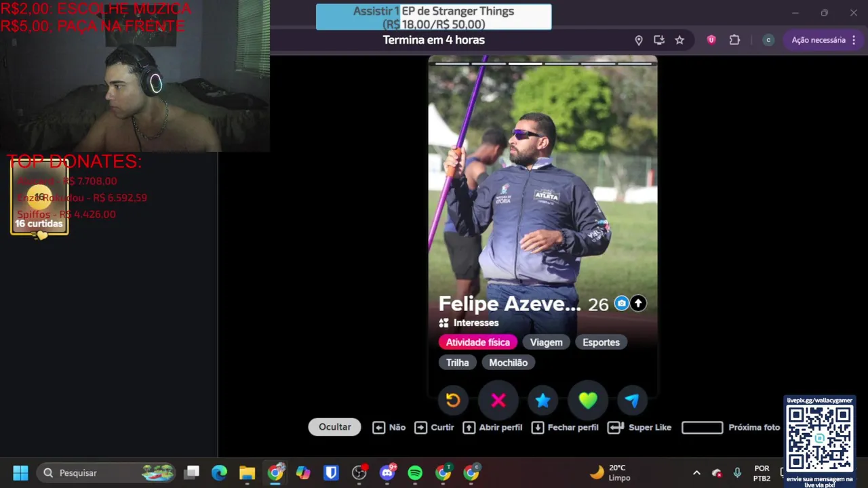Screen dimensions: 868x488
Task: Open the Chrome profile avatar C
Action: tap(768, 40)
